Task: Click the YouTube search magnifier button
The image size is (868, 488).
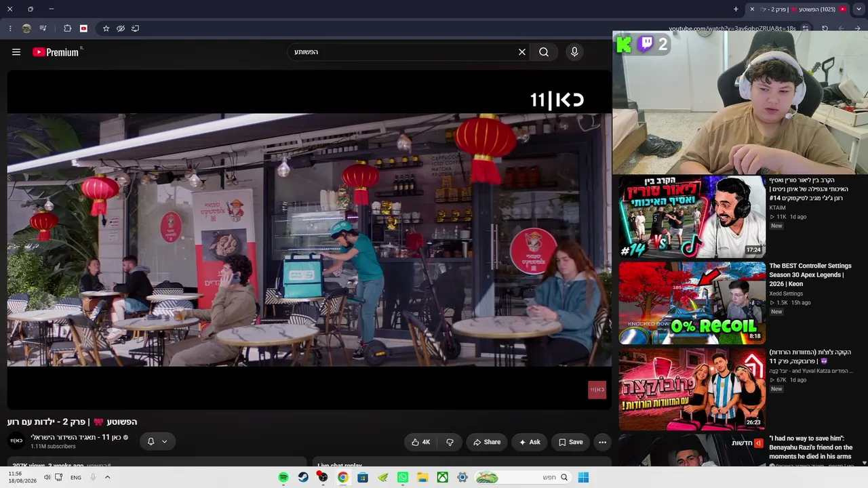Action: (544, 52)
